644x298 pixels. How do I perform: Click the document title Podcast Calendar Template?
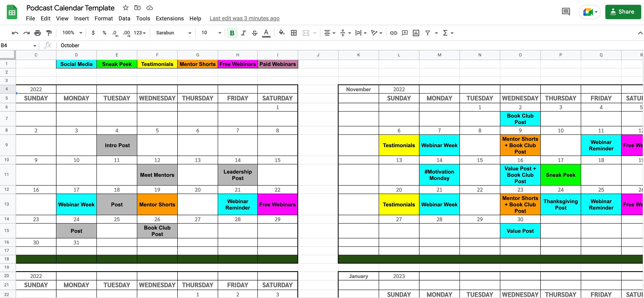pos(70,8)
